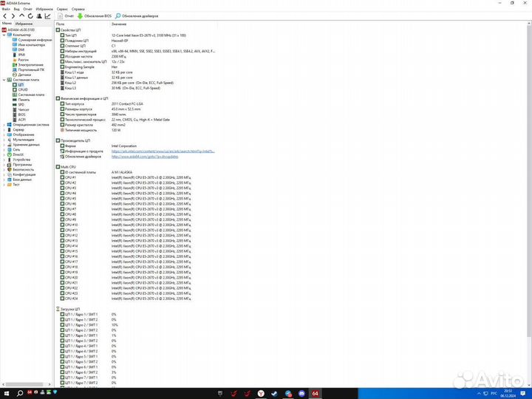The height and width of the screenshot is (399, 532).
Task: Go forward with the right arrow toolbar icon
Action: 13,16
